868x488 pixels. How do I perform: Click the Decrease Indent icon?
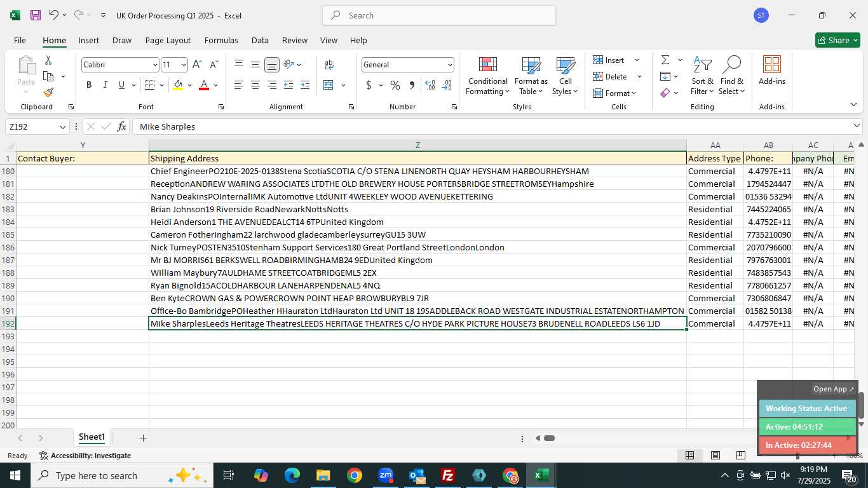[x=288, y=85]
